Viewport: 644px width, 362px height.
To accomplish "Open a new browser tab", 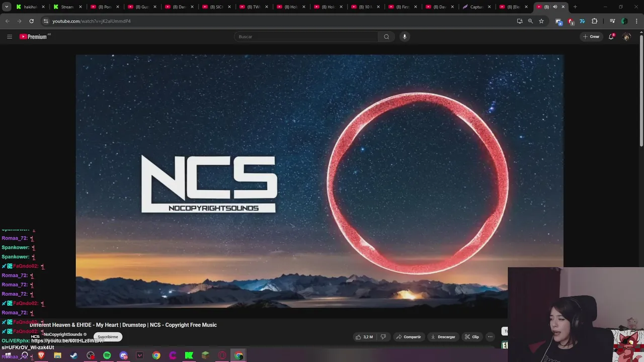I will pyautogui.click(x=575, y=7).
